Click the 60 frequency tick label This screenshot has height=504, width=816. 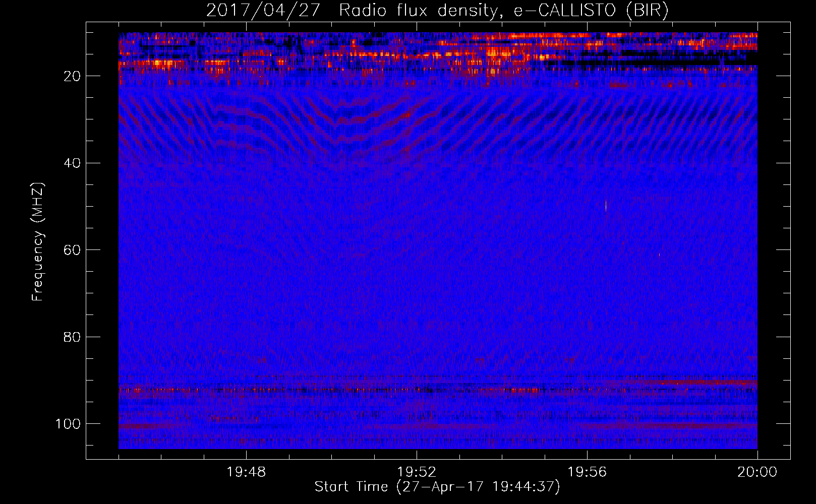pos(72,250)
